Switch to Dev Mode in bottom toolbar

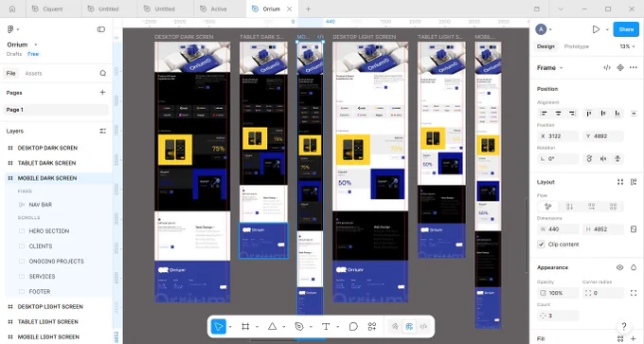(423, 327)
